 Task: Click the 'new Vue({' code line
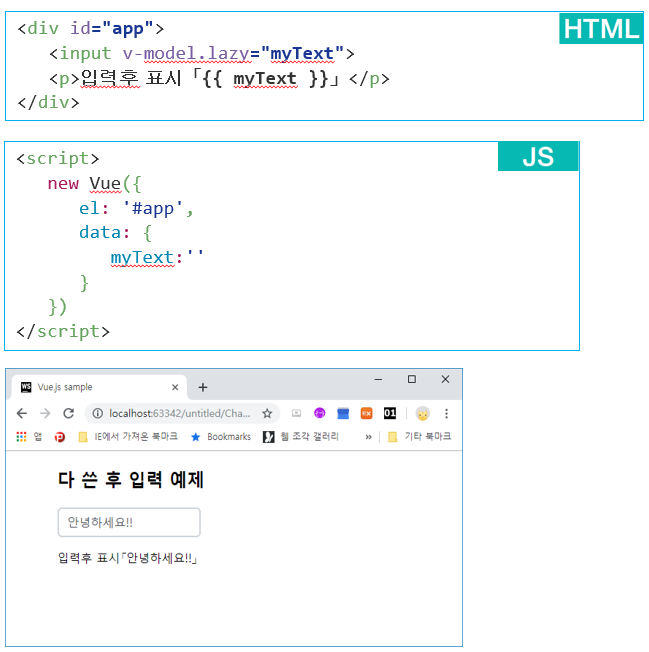pyautogui.click(x=94, y=183)
